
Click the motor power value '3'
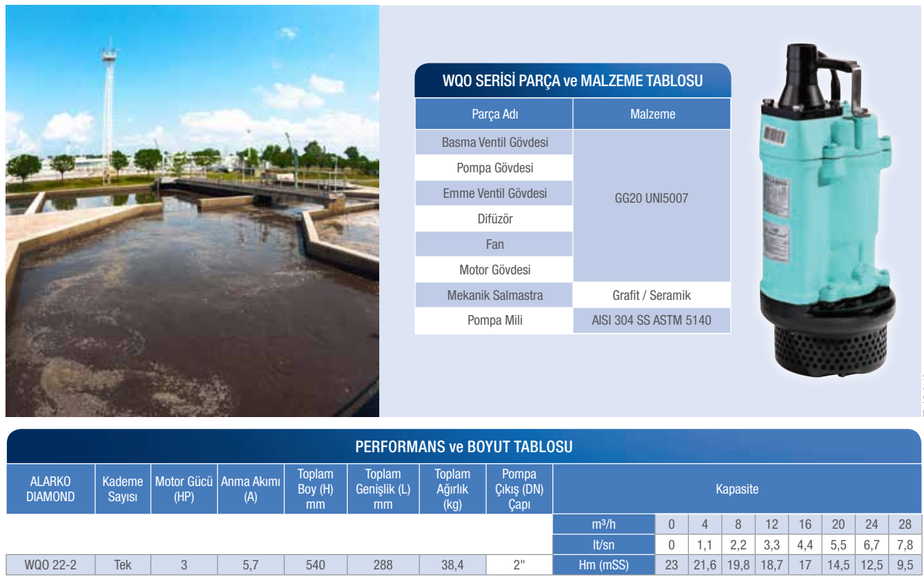click(184, 565)
